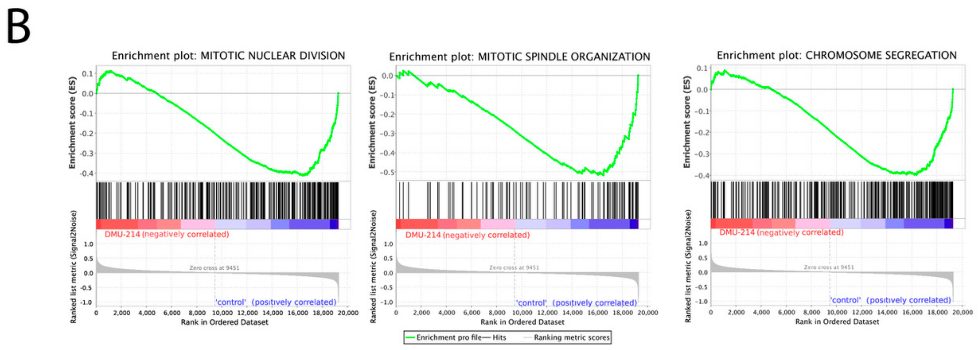
Task: Click the Zero cross at 9451 marker in the middle plot
Action: [x=514, y=268]
